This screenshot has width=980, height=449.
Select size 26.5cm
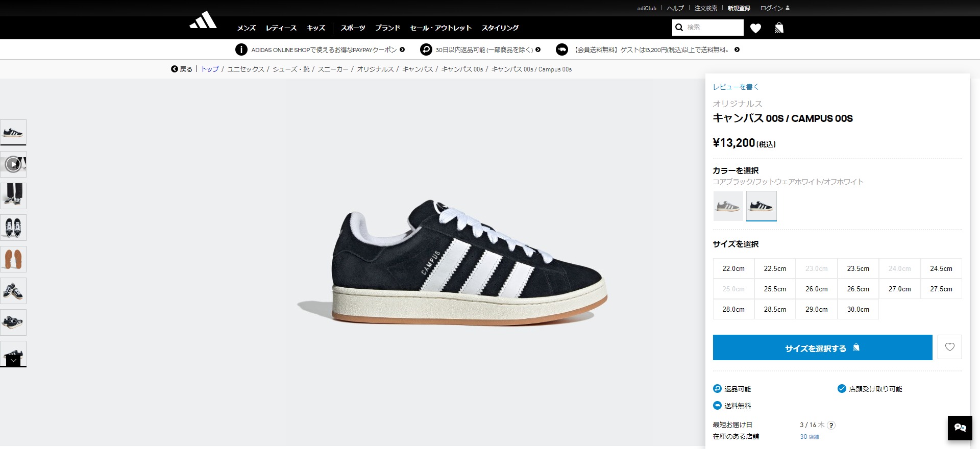(858, 289)
